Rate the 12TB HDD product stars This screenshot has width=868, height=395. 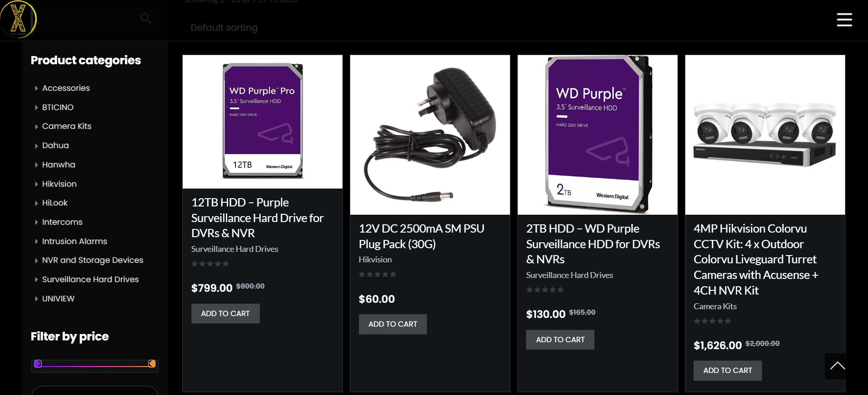[210, 264]
